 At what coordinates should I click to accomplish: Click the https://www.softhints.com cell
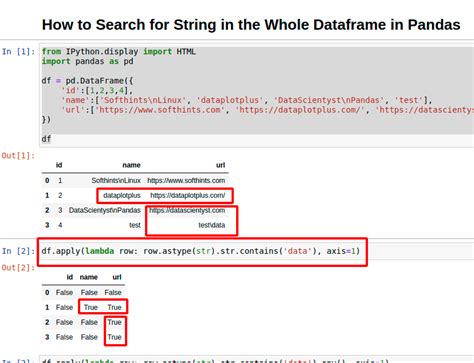tap(186, 180)
